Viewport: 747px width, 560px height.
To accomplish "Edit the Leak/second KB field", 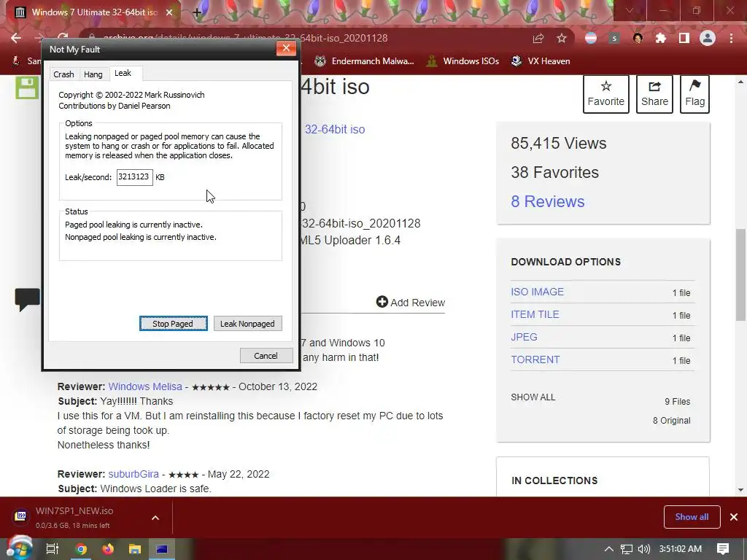I will [134, 177].
